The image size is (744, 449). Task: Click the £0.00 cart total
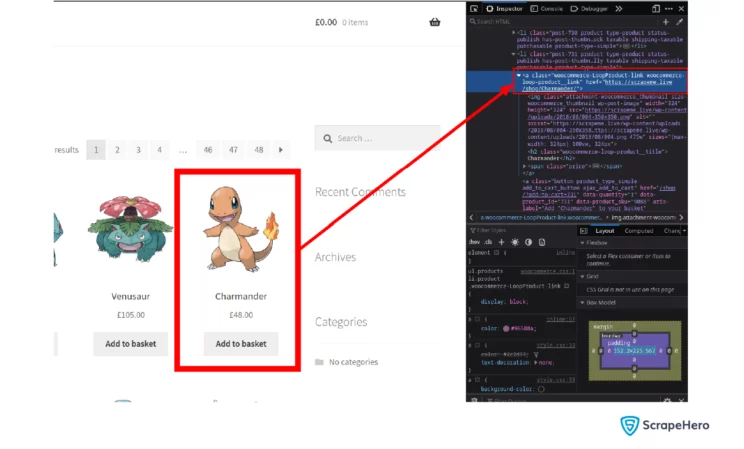(x=326, y=22)
